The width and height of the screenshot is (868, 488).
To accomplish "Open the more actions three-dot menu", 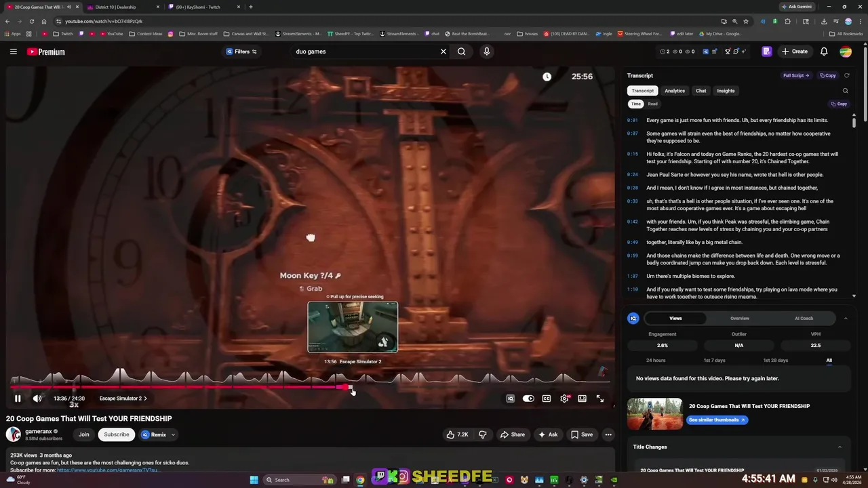I will tap(608, 434).
